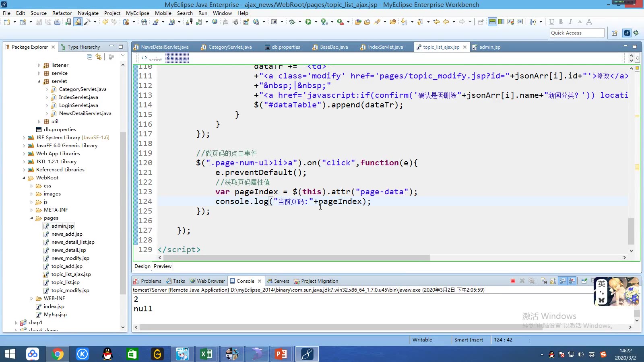Click the editor vertical scrollbar thumb
644x362 pixels.
pyautogui.click(x=631, y=230)
